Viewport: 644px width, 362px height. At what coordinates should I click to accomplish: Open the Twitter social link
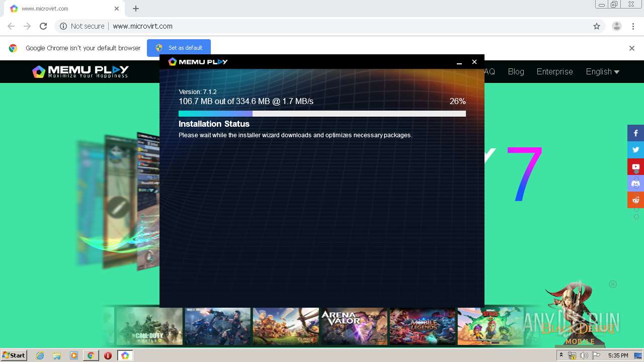tap(635, 150)
